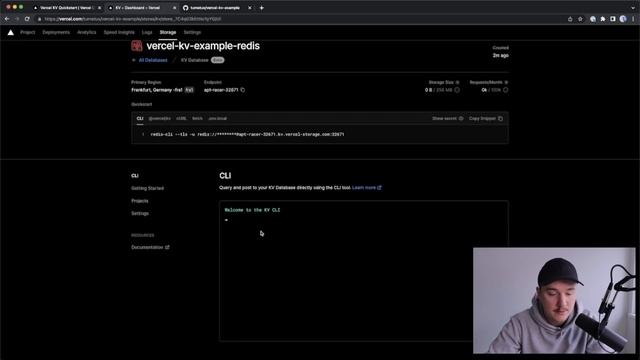Select the Storage nav tab

168,32
